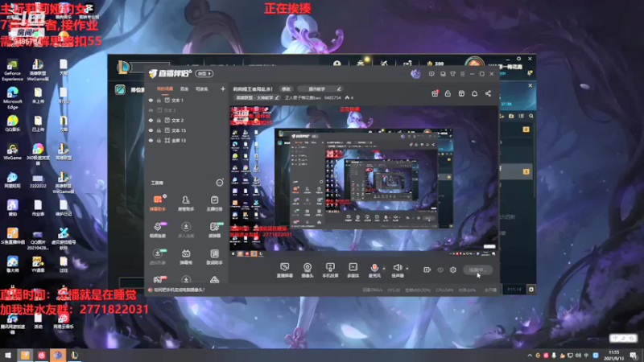
Task: Click the share icon in 直播伴侣
Action: pos(488,93)
